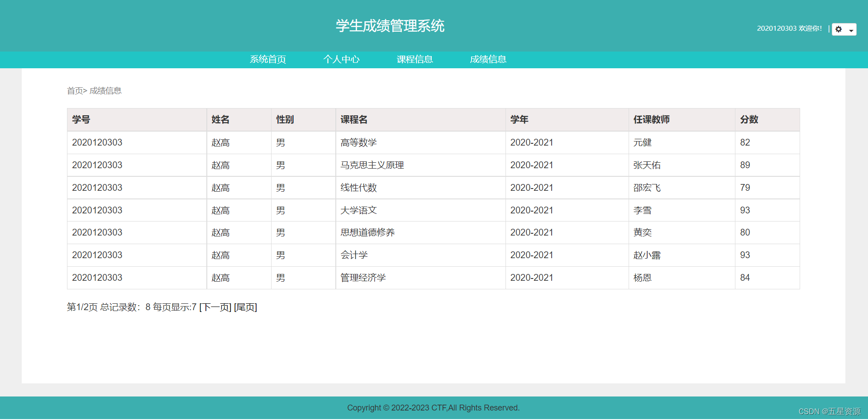Click the score 84 for 管理经济学
The height and width of the screenshot is (420, 868).
click(x=745, y=278)
